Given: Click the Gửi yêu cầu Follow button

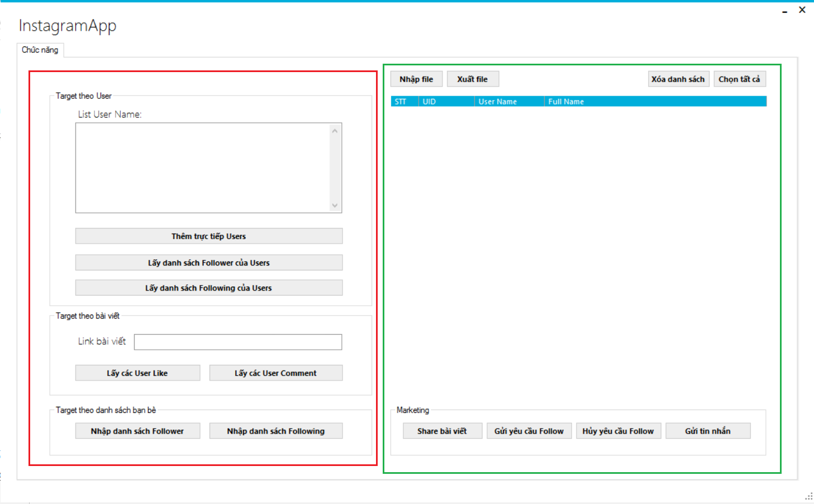Looking at the screenshot, I should (x=529, y=431).
